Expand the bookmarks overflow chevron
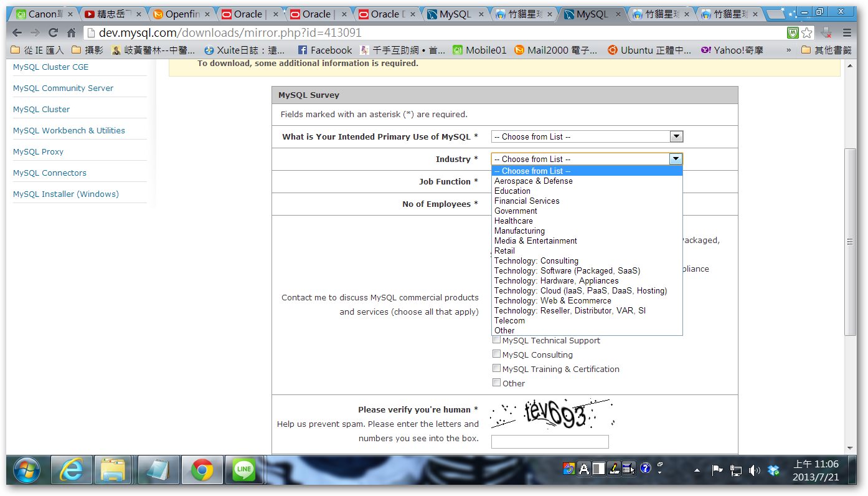This screenshot has width=868, height=496. tap(789, 50)
